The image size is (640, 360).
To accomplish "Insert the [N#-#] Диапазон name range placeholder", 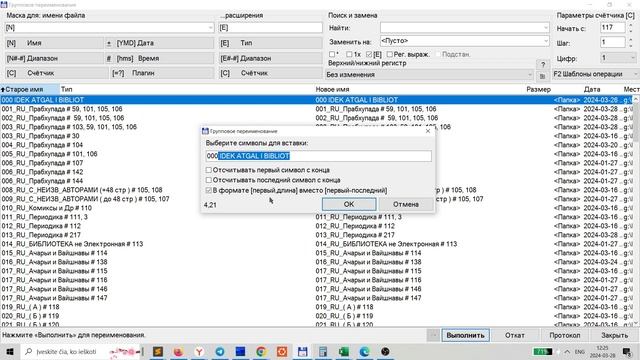I will tap(54, 58).
